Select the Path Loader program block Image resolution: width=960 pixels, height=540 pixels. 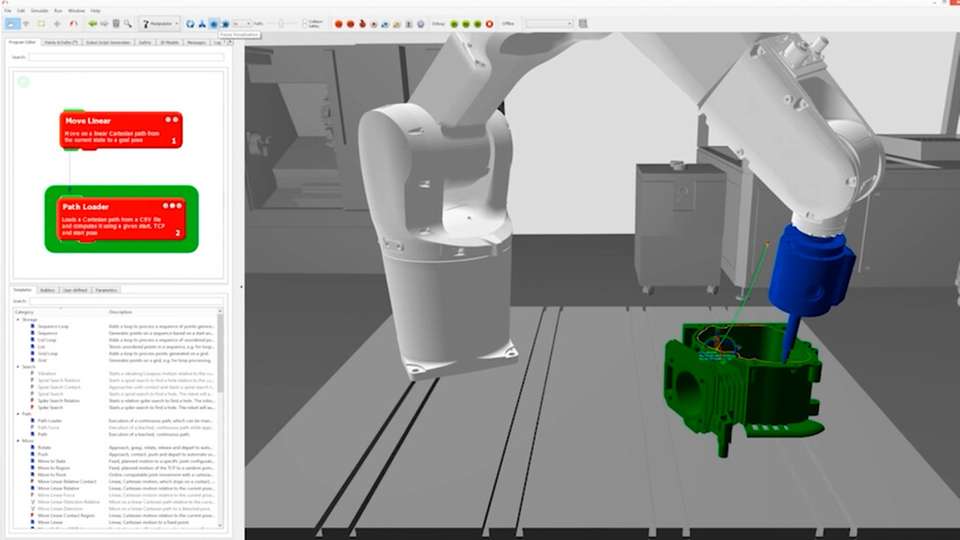coord(121,219)
